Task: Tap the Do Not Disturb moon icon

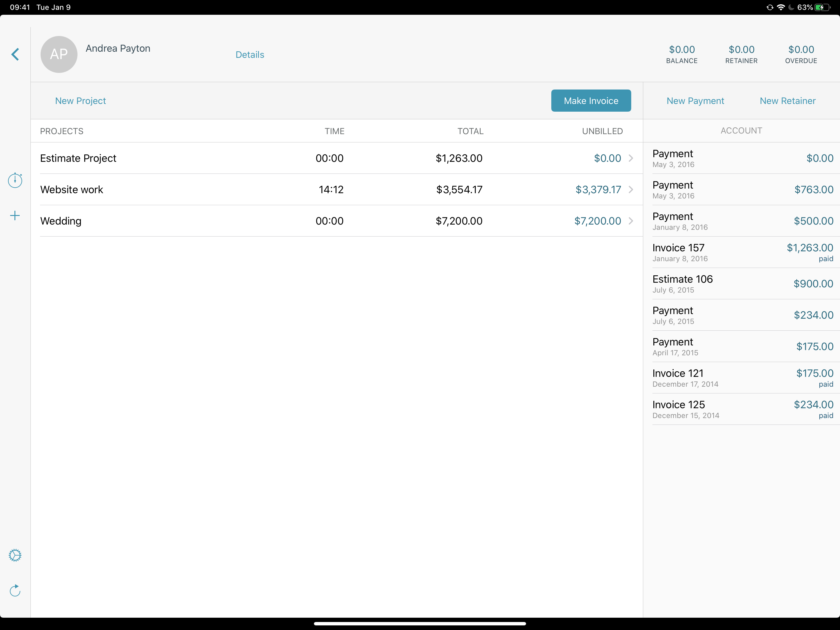Action: (x=791, y=7)
